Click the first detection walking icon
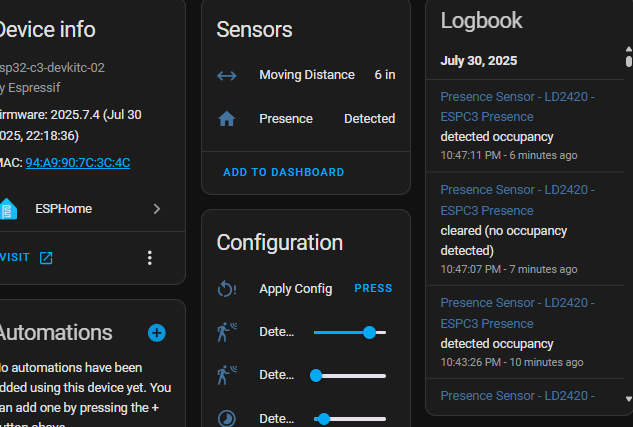Image resolution: width=633 pixels, height=427 pixels. click(x=227, y=332)
